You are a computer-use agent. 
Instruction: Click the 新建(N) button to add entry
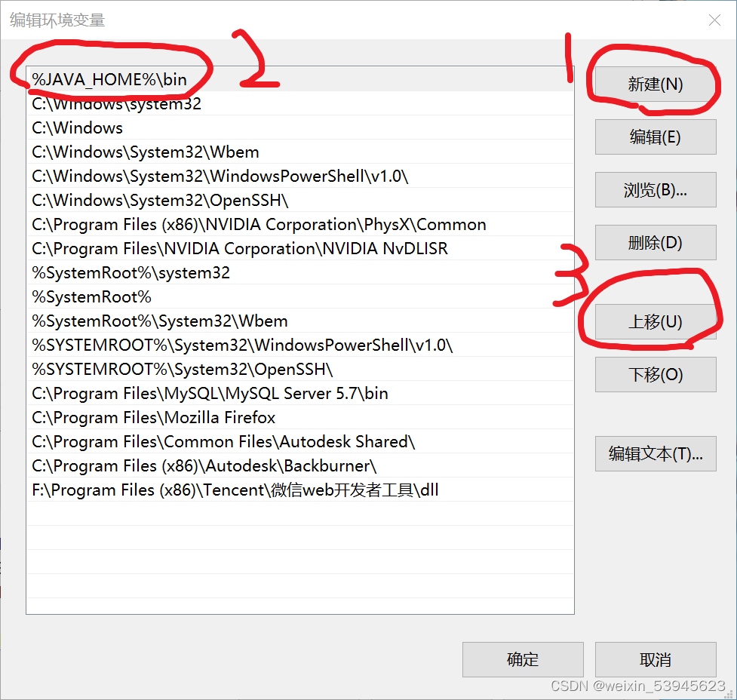(655, 84)
